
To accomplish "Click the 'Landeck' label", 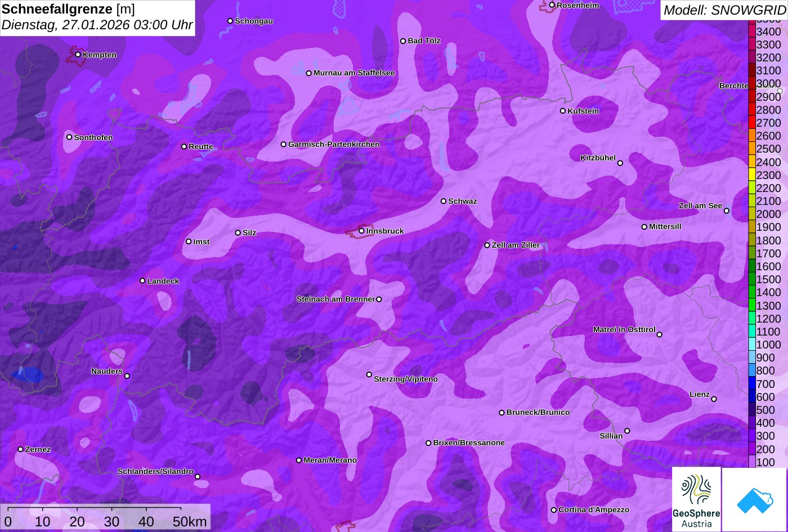I will pos(163,281).
